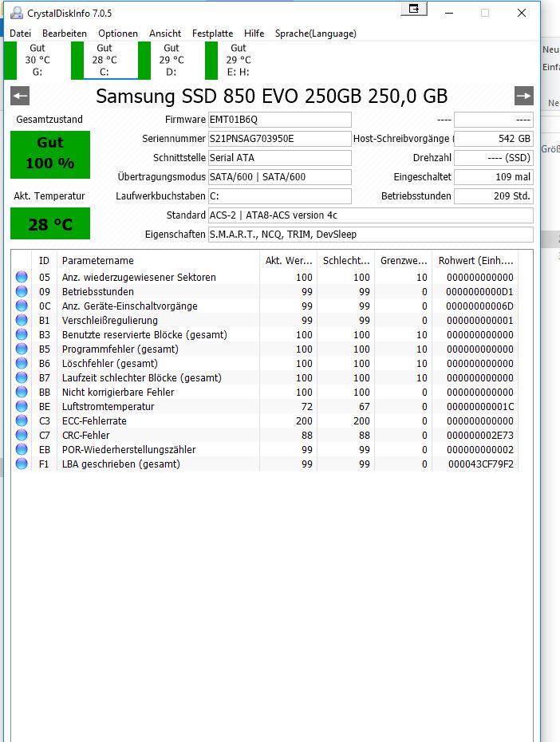Click status orb for ID B3 row
Screen dimensions: 560x742
pyautogui.click(x=22, y=334)
